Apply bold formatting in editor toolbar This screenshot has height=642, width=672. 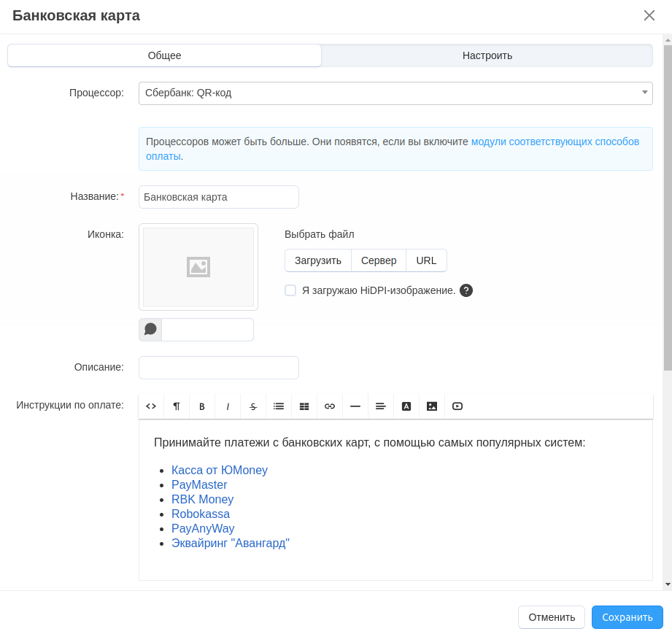tap(202, 406)
